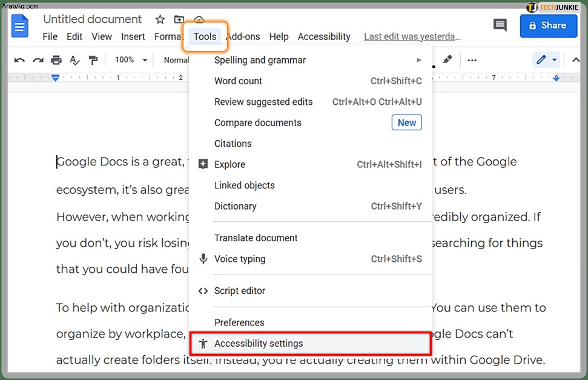The height and width of the screenshot is (380, 588).
Task: Check the cloud document status icon
Action: (199, 19)
